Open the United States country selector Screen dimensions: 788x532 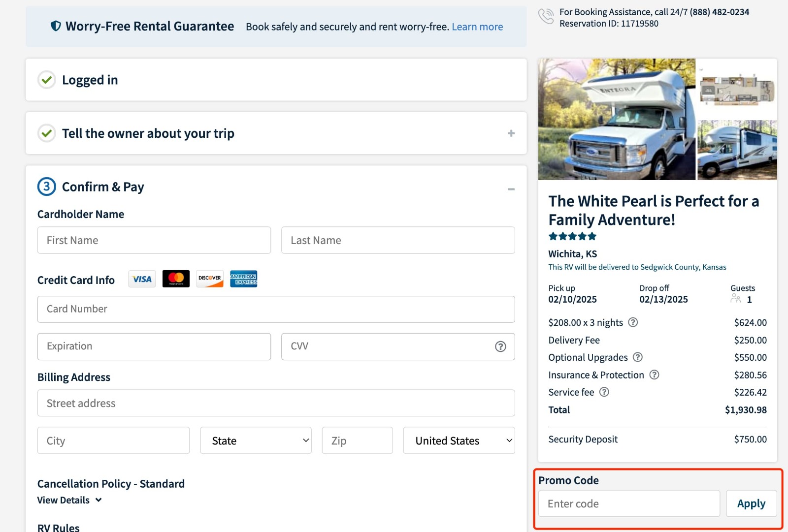[x=459, y=440]
